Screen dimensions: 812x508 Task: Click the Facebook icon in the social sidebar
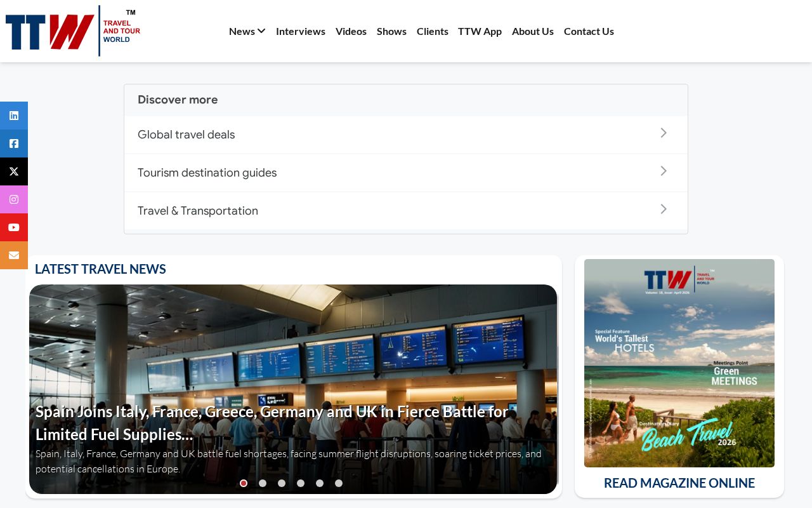[x=14, y=144]
